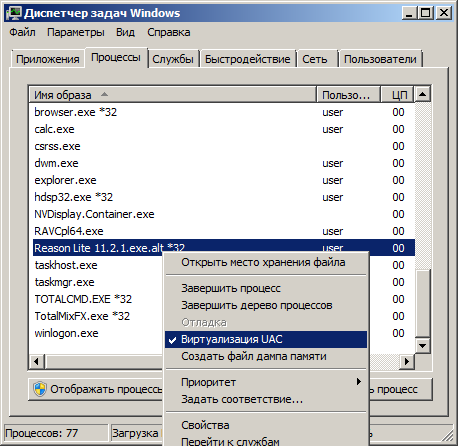
Task: Choose Перейти к службам menu entry
Action: point(266,441)
